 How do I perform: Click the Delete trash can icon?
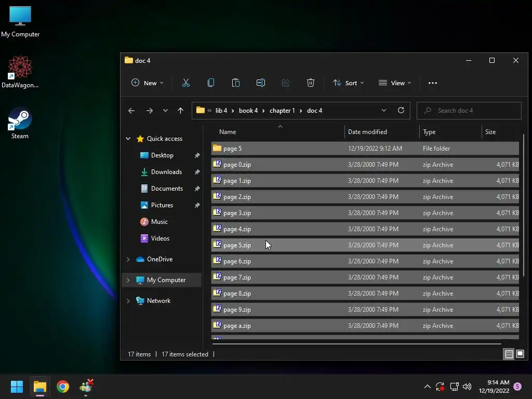tap(311, 83)
